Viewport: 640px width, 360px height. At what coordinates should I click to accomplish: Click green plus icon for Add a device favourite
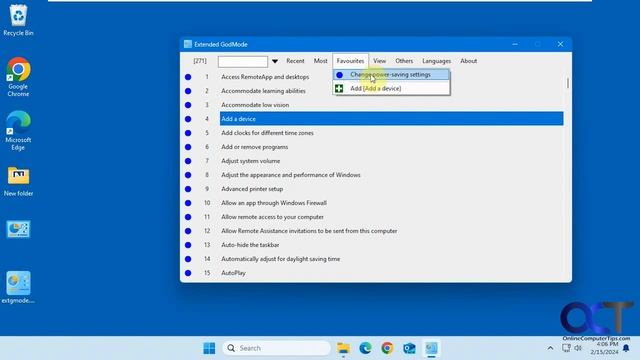[x=339, y=88]
